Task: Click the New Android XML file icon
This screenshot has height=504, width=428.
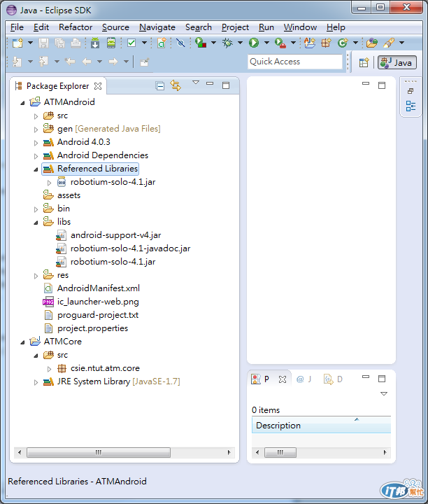Action: 162,43
